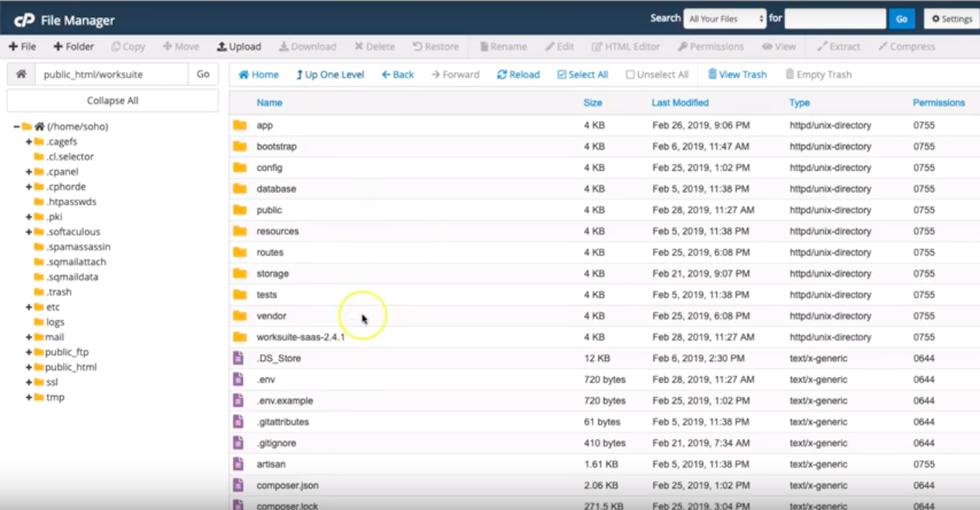Go Up One Level
The height and width of the screenshot is (510, 980).
click(x=330, y=75)
